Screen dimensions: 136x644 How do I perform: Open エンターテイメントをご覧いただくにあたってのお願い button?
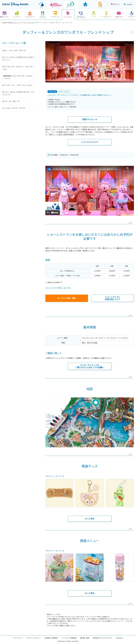tap(90, 366)
